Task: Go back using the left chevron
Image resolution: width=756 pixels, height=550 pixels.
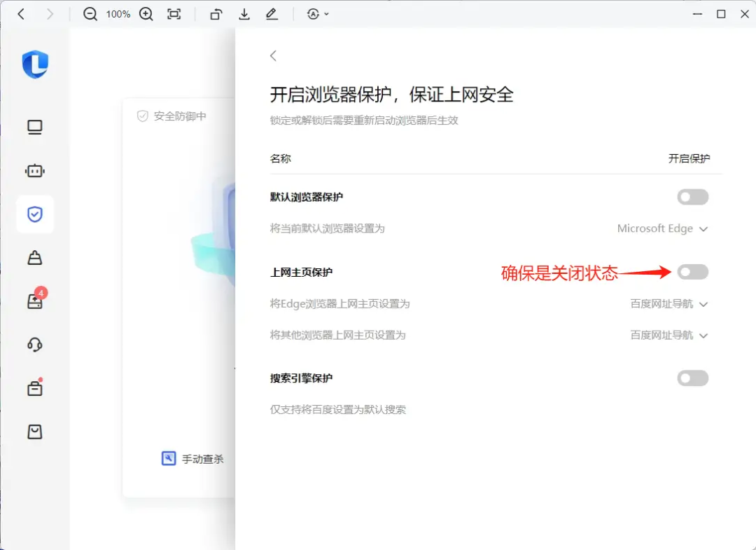Action: tap(274, 56)
